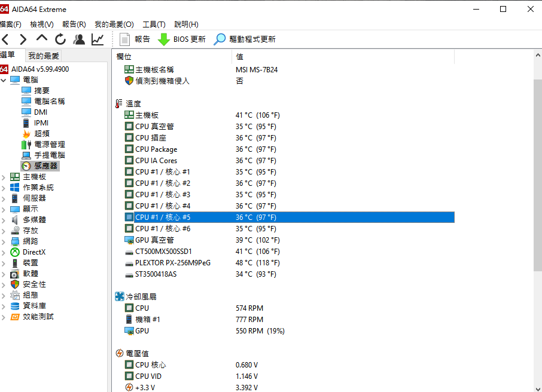Click the 冷卻風扇 fan section icon
542x392 pixels.
point(120,296)
